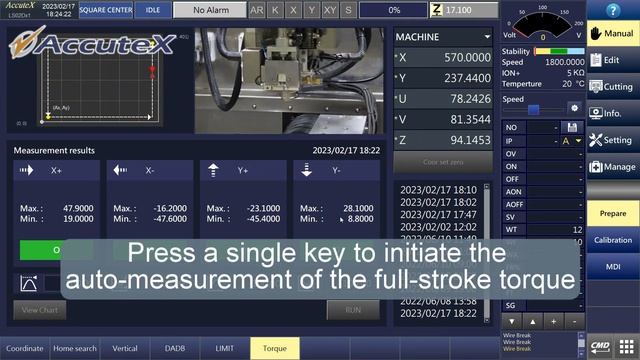Click the CMD command icon
The height and width of the screenshot is (360, 640).
pos(600,347)
